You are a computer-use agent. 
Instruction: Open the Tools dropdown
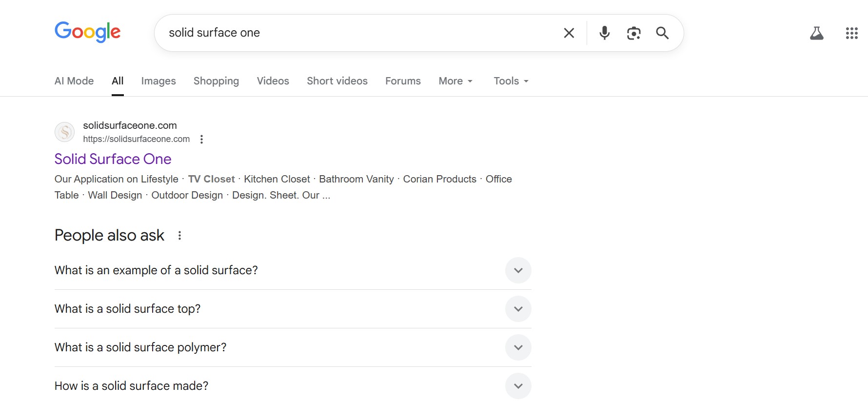511,81
